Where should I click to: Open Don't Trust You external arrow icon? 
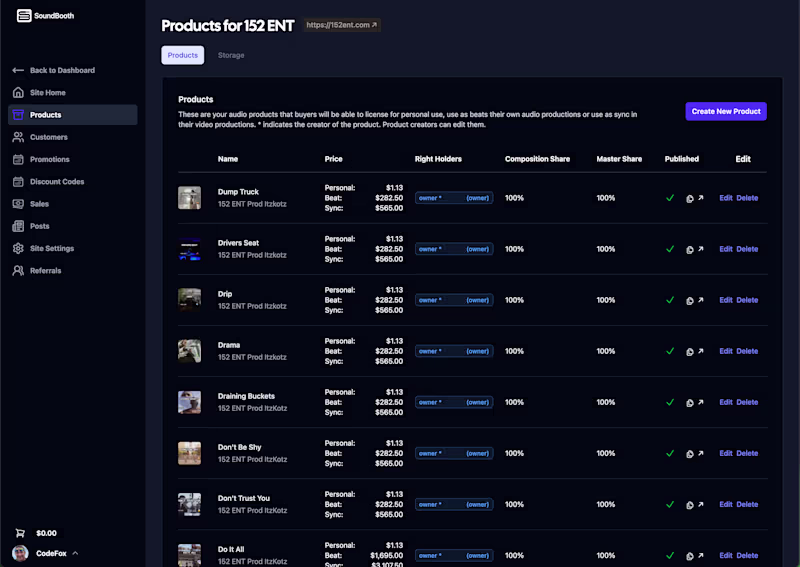click(701, 504)
